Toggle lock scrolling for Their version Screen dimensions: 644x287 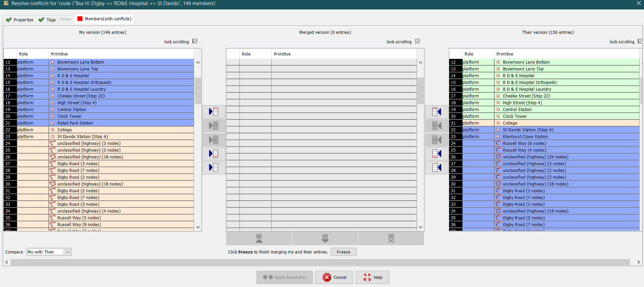pyautogui.click(x=640, y=41)
